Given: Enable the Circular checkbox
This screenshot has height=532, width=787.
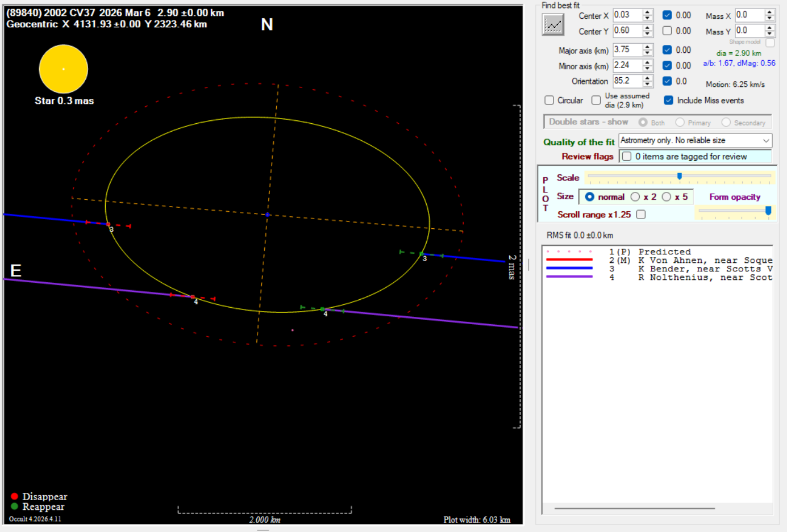Looking at the screenshot, I should pos(549,100).
